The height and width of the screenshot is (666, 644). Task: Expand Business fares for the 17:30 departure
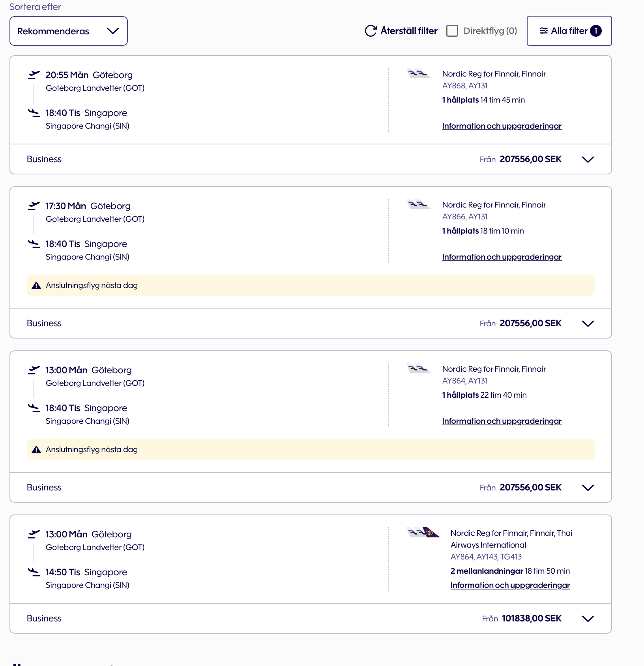588,324
